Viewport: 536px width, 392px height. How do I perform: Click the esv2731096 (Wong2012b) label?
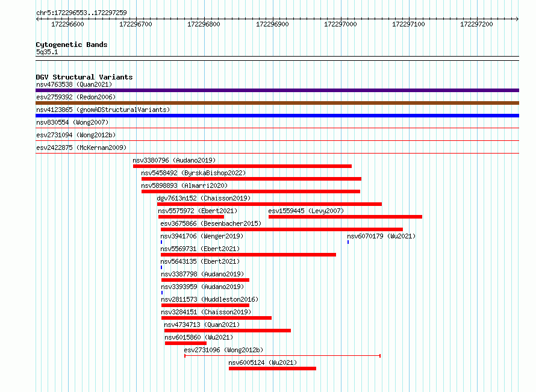[x=223, y=350]
